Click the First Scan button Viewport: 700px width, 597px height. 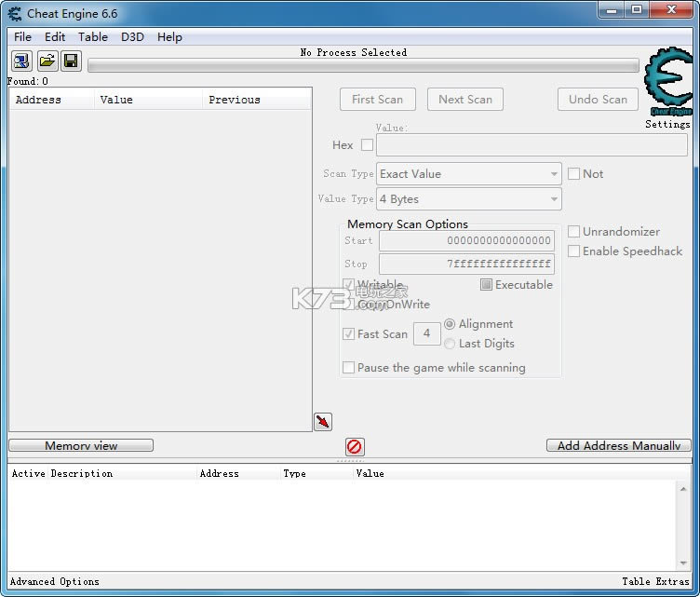[378, 99]
